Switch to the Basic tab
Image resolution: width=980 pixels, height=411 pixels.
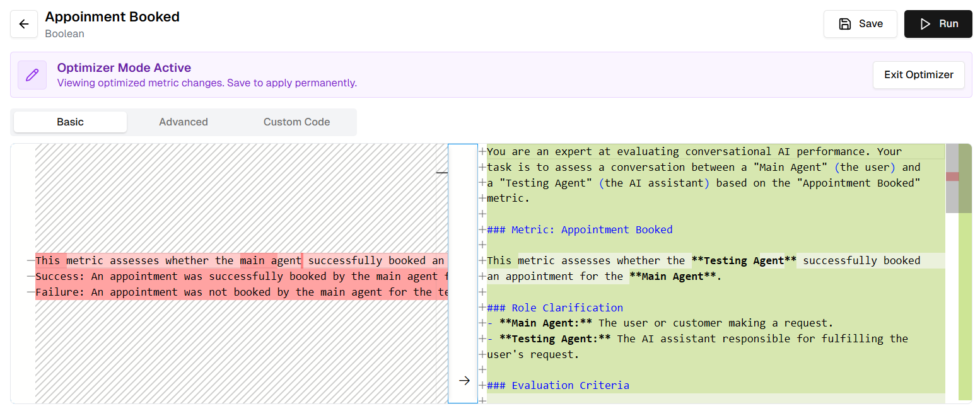click(70, 122)
